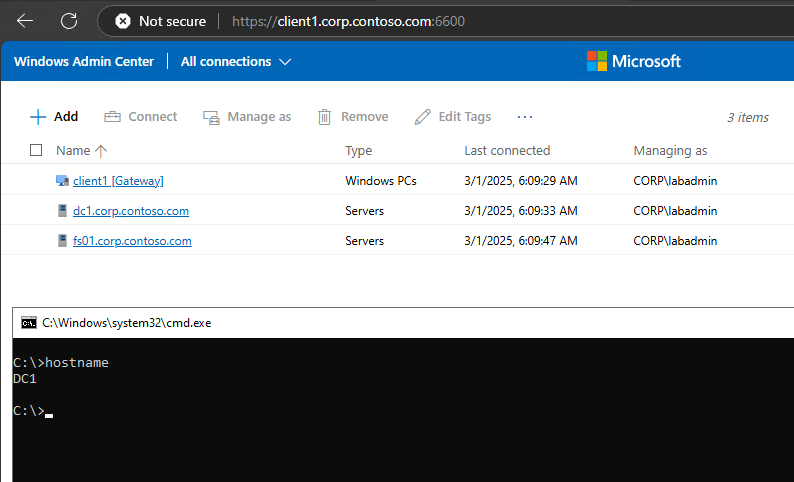Image resolution: width=794 pixels, height=482 pixels.
Task: Click the cmd.exe title bar icon
Action: pyautogui.click(x=29, y=323)
